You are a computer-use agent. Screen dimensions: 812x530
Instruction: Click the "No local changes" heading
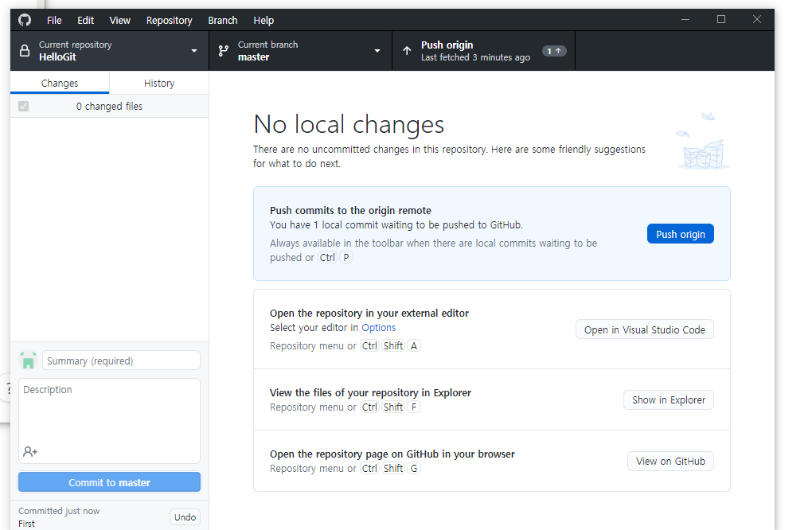[349, 125]
